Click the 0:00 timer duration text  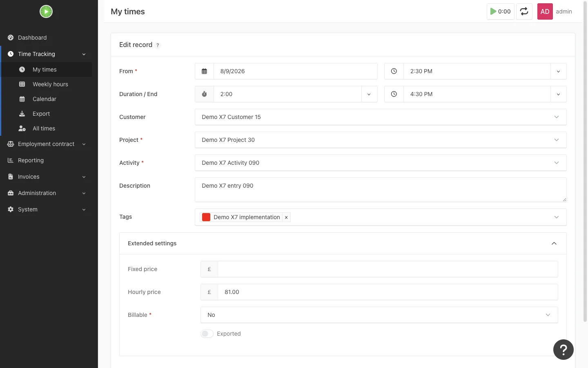(504, 11)
